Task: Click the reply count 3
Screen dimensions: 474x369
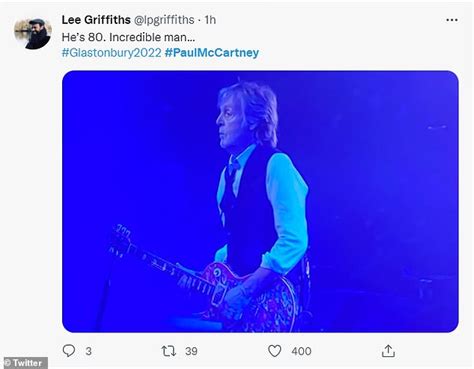Action: 88,351
